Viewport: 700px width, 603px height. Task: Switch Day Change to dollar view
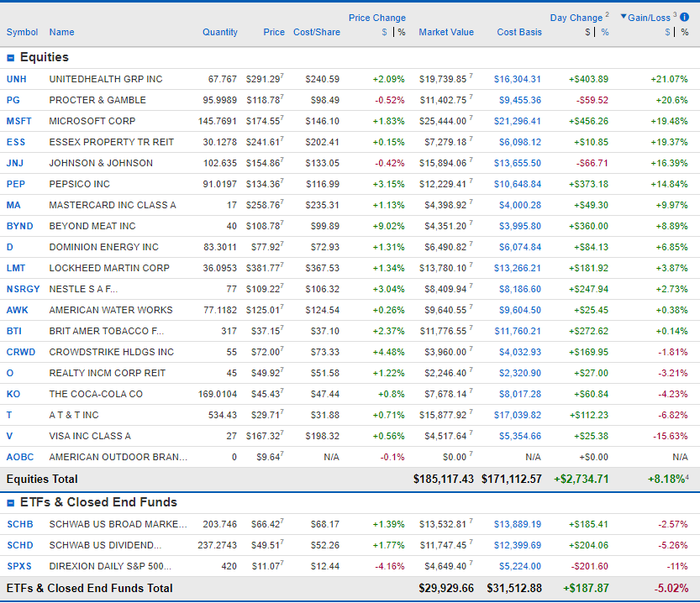tap(587, 32)
